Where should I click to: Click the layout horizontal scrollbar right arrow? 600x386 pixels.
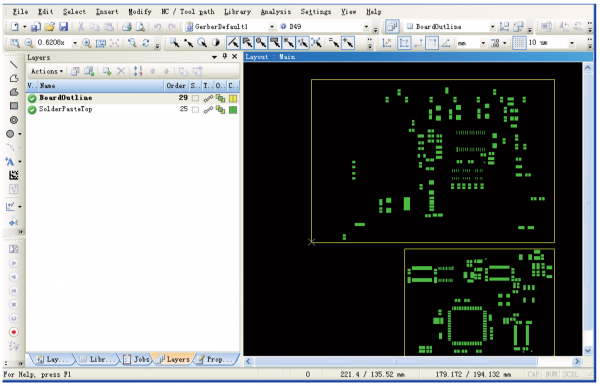[577, 361]
